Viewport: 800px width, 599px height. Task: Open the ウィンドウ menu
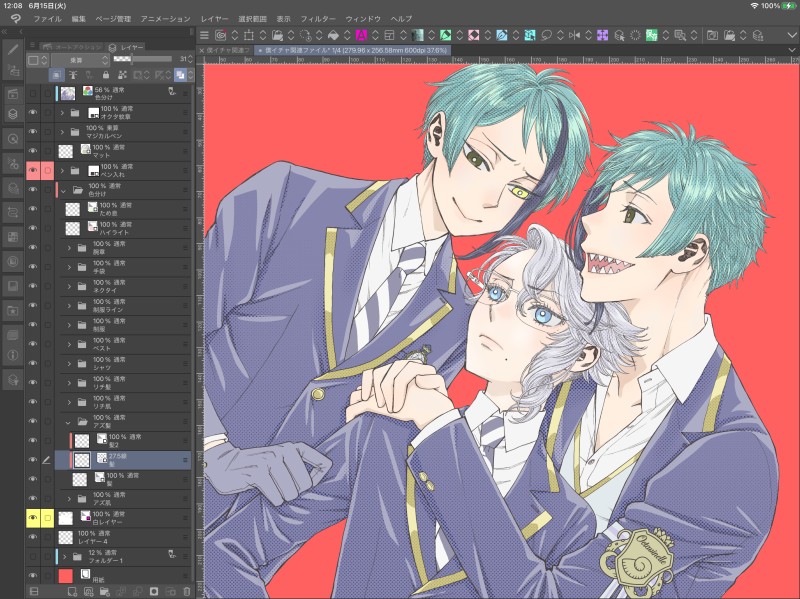tap(363, 19)
